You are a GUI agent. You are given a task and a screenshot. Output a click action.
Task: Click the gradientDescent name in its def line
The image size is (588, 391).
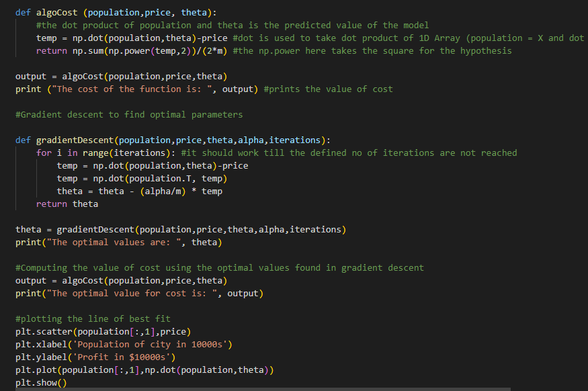tap(75, 140)
